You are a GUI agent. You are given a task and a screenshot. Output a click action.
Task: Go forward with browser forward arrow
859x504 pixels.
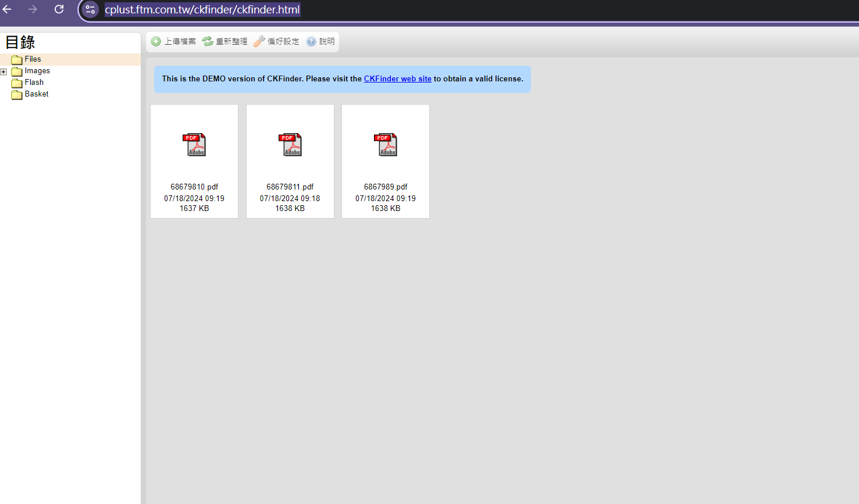coord(33,9)
